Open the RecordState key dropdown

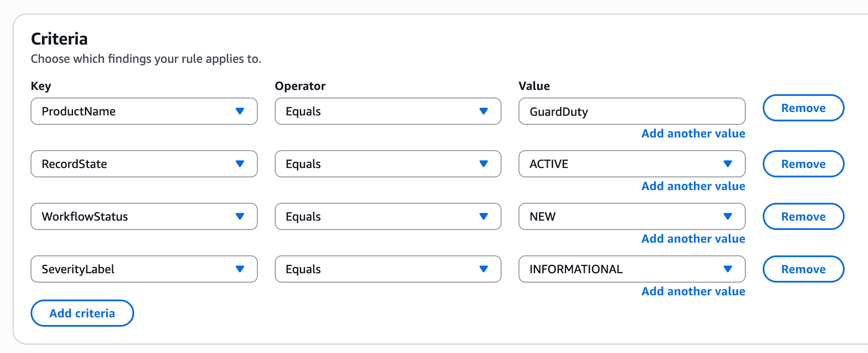[x=144, y=164]
